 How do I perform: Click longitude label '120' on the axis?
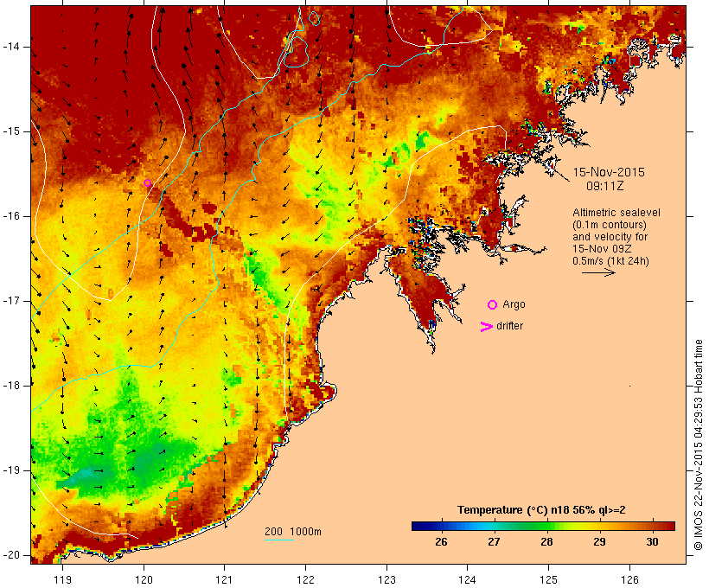[x=144, y=580]
